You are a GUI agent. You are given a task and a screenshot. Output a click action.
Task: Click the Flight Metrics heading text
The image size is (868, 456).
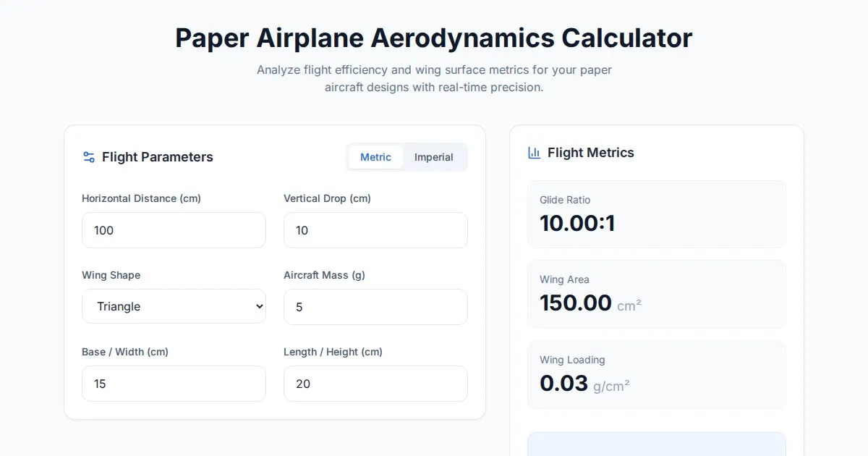coord(590,153)
